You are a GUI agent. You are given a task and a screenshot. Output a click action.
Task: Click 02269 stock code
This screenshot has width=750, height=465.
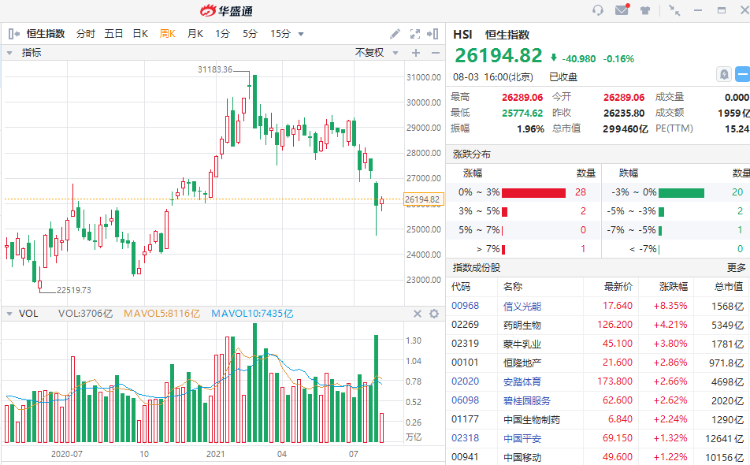click(x=465, y=325)
